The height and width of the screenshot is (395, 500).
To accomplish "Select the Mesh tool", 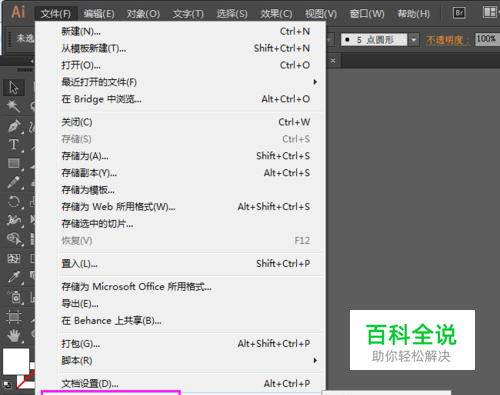I will pyautogui.click(x=14, y=258).
